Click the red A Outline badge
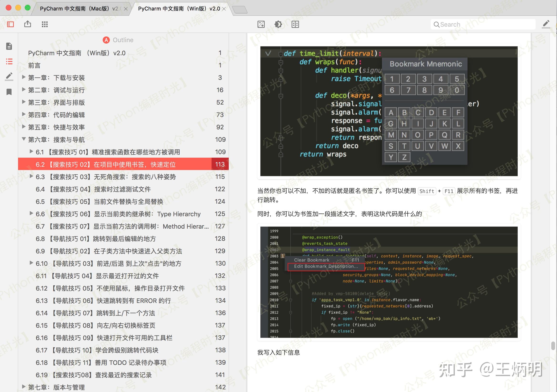The width and height of the screenshot is (557, 392). [106, 40]
